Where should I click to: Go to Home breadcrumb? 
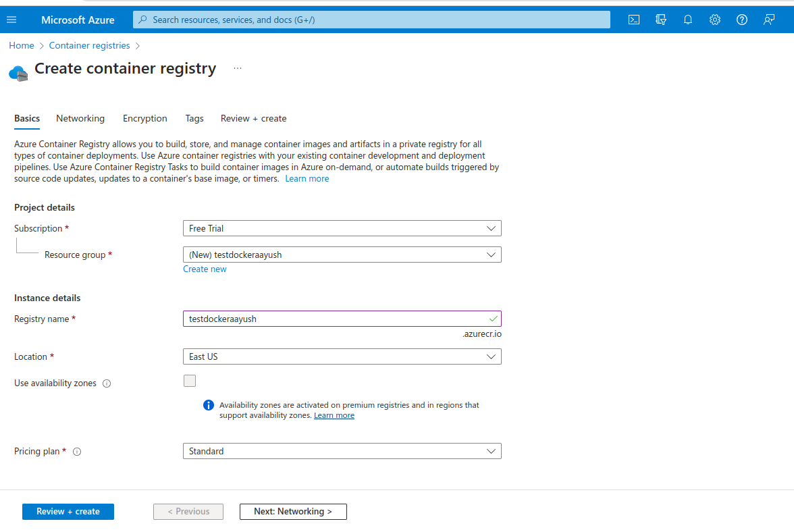(22, 45)
